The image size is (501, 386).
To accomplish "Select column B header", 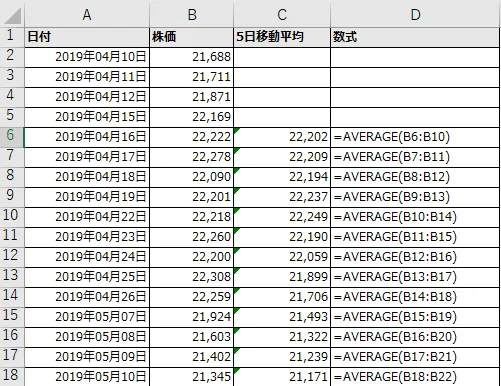I will point(192,15).
